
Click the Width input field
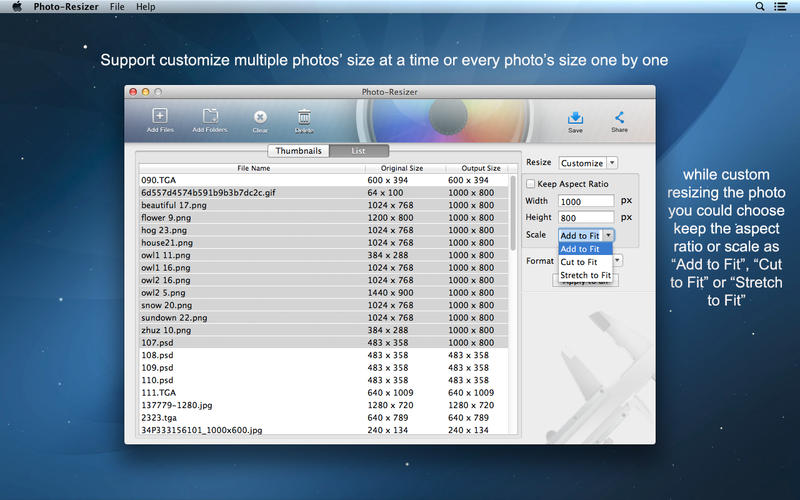coord(586,201)
